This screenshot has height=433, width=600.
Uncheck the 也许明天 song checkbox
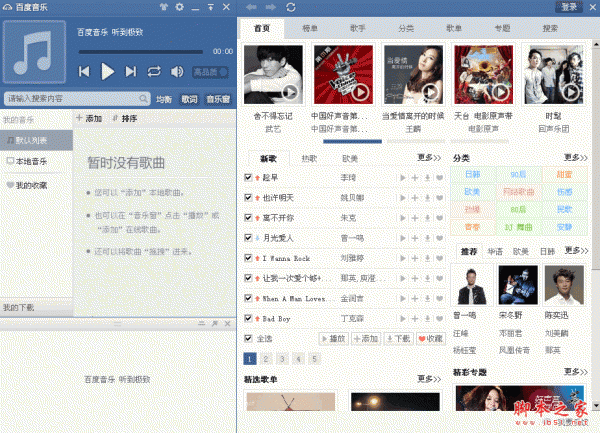248,197
